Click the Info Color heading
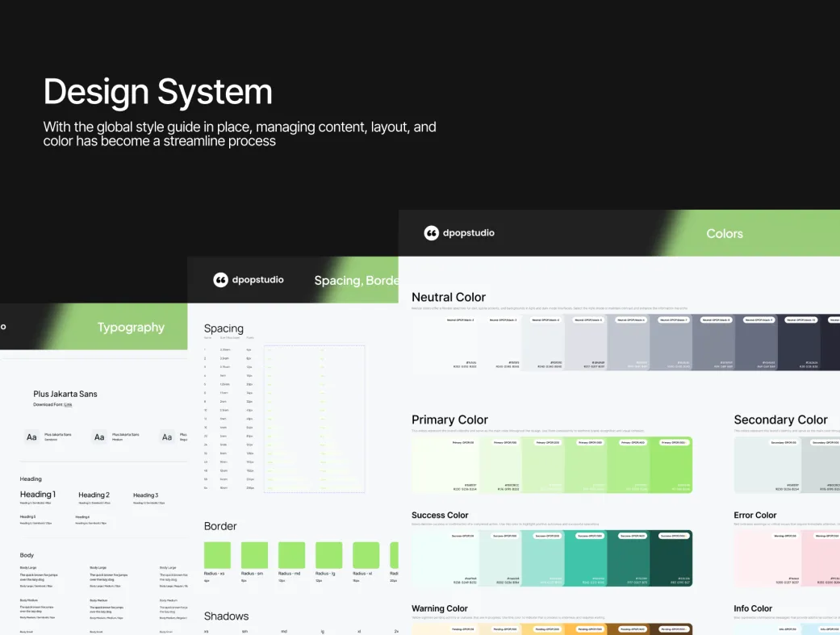This screenshot has height=635, width=840. coord(753,608)
